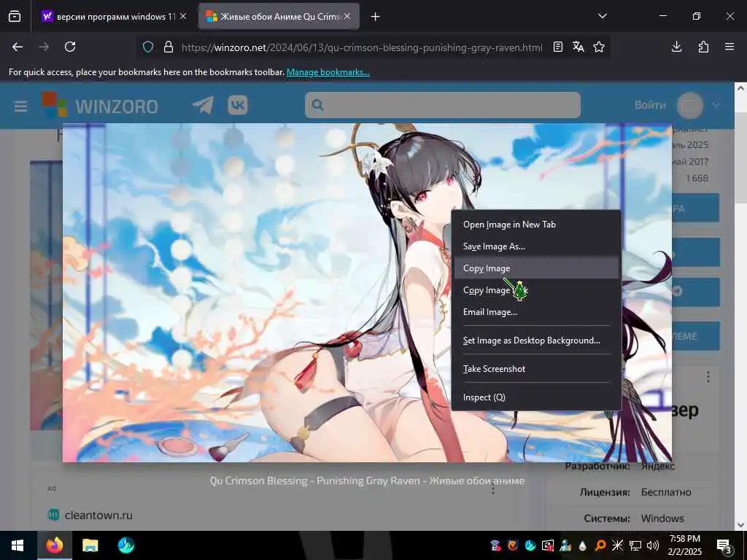
Task: Open the VK social icon
Action: (x=238, y=105)
